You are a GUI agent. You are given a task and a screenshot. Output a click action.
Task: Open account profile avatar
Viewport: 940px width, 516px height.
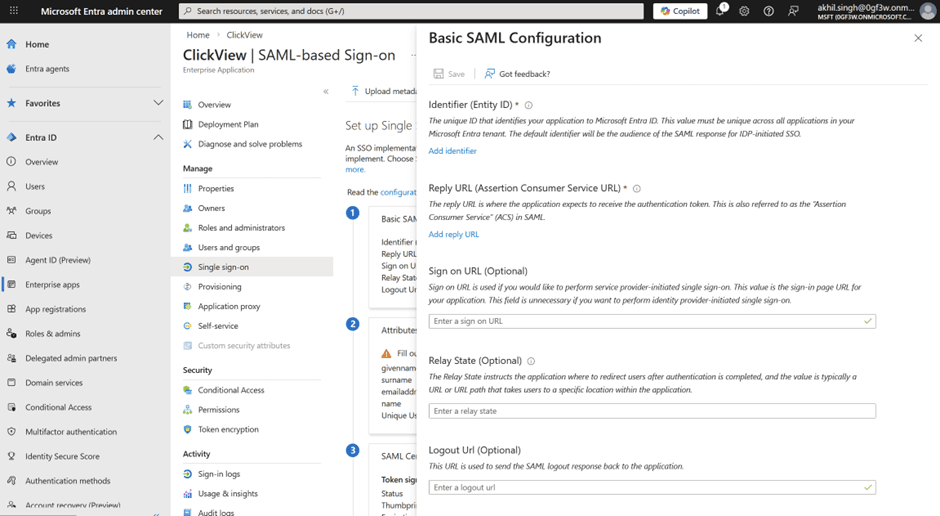(927, 11)
